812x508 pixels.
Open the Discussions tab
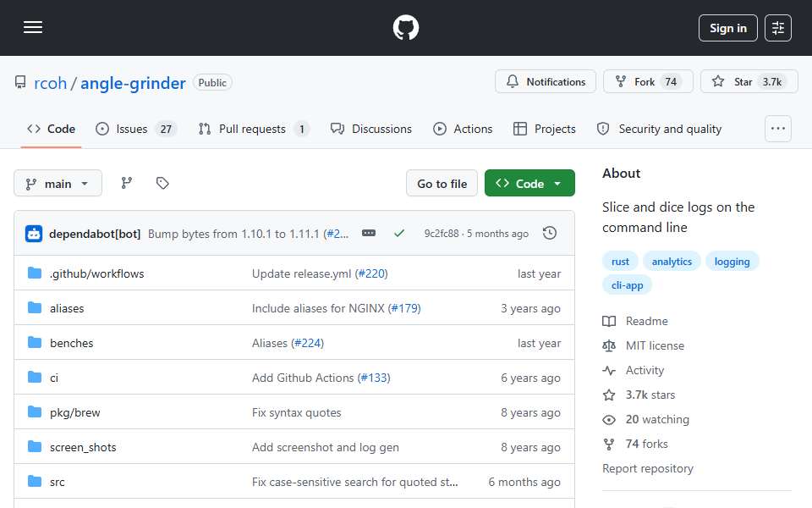tap(371, 129)
